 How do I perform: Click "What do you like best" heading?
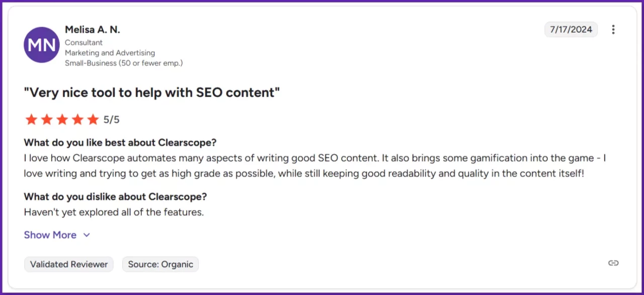120,142
